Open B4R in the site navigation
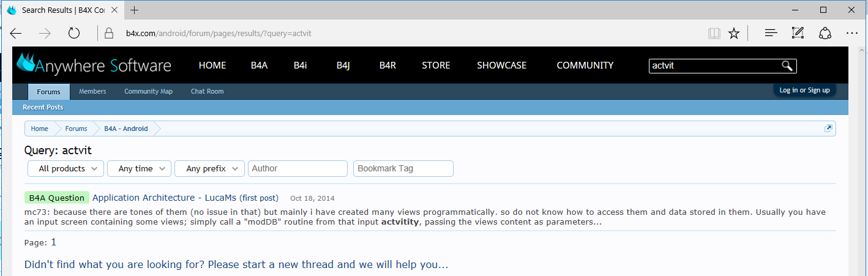This screenshot has width=868, height=276. (387, 65)
